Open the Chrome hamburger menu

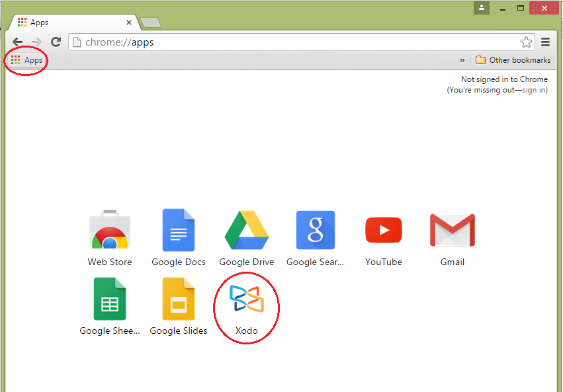tap(545, 42)
